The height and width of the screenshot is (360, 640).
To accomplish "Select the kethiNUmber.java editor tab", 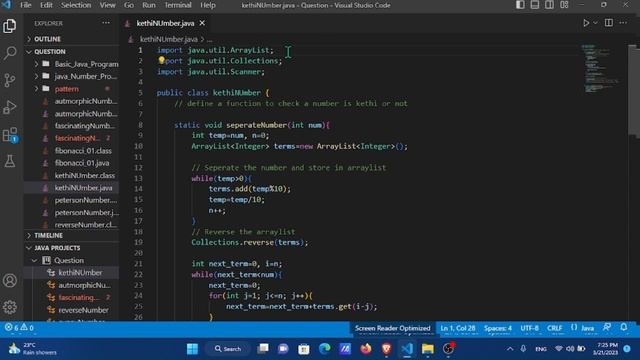I will click(165, 23).
